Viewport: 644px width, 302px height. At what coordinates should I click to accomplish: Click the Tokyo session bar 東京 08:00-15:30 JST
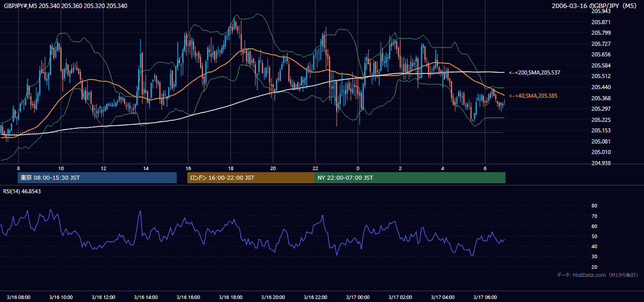[x=97, y=178]
